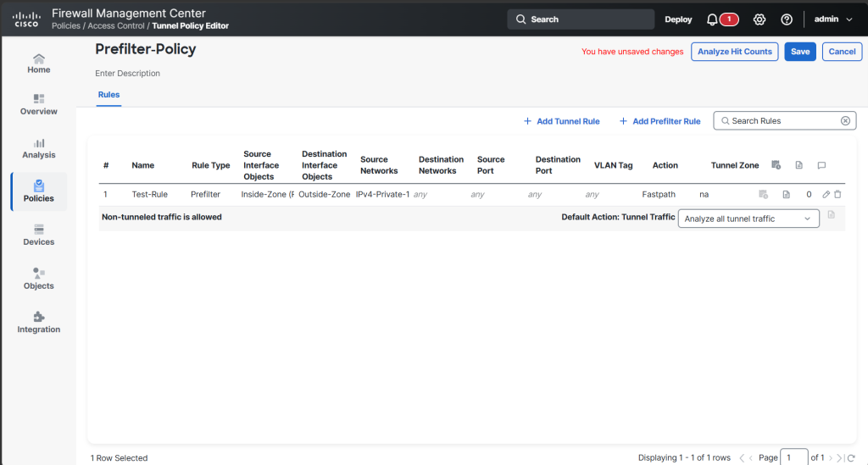Click the Prefilter-Policy title
Image resolution: width=868 pixels, height=465 pixels.
pos(146,49)
